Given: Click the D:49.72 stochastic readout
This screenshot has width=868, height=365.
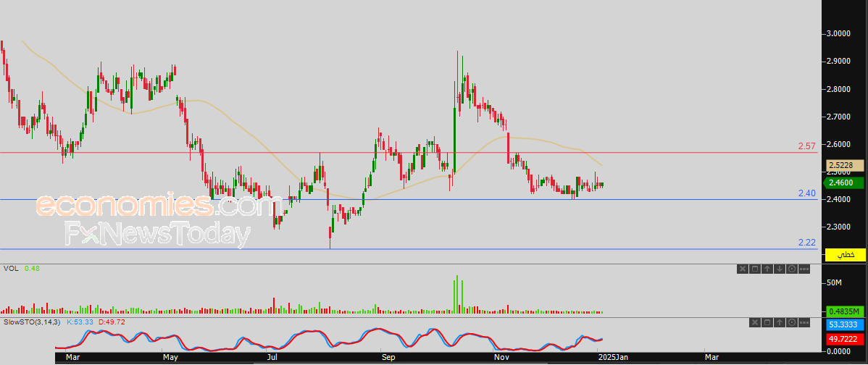Looking at the screenshot, I should click(112, 322).
